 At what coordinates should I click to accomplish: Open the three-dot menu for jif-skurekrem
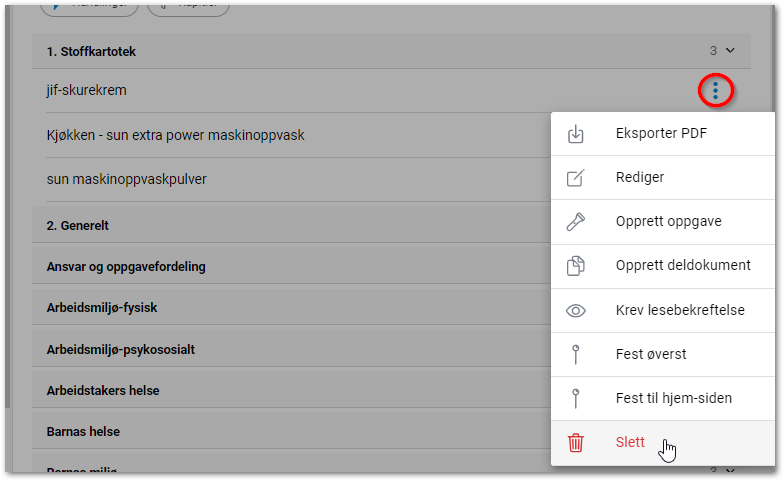pos(715,91)
